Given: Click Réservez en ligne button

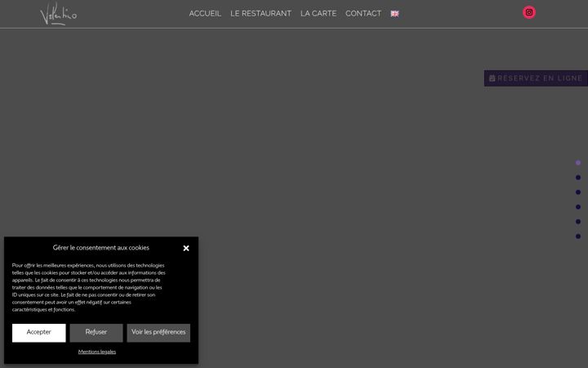Looking at the screenshot, I should [536, 79].
